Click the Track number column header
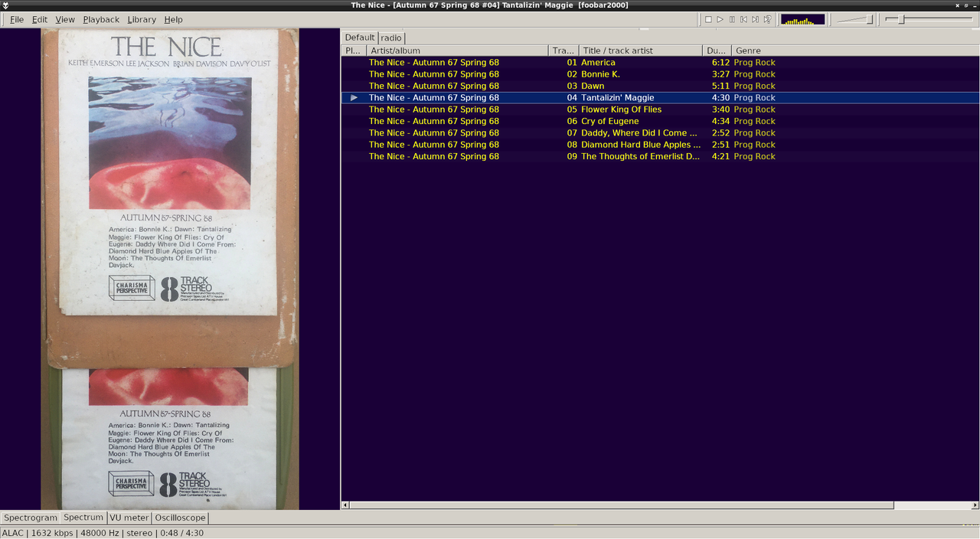Screen dimensions: 980x539 click(x=563, y=51)
